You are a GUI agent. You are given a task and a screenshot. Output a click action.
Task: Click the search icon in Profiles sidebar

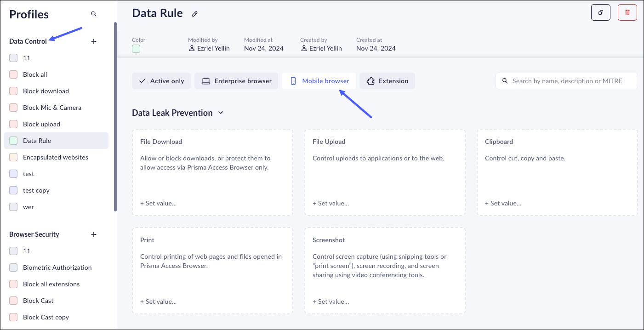(x=94, y=14)
